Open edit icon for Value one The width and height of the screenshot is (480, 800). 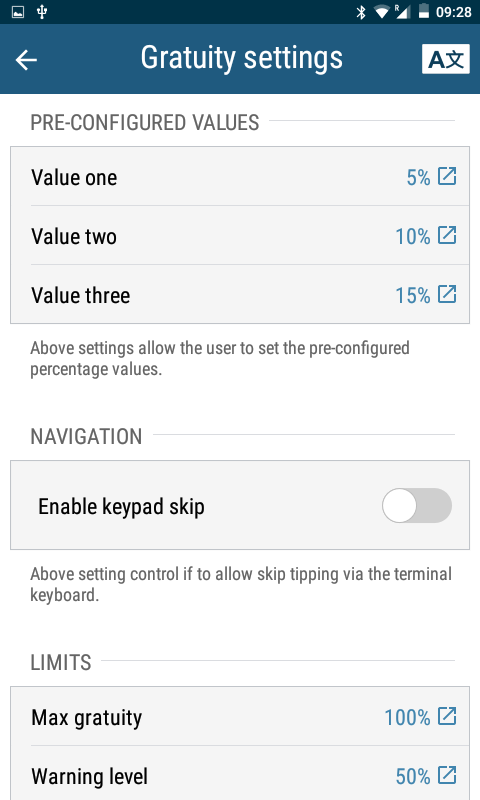[x=447, y=176]
